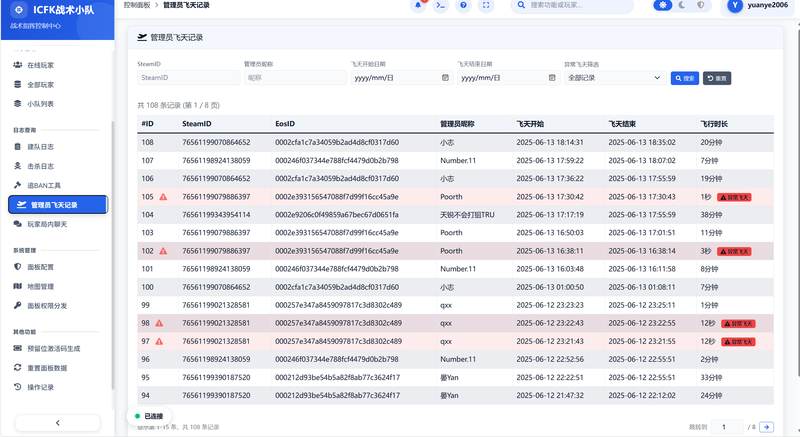This screenshot has height=437, width=800.
Task: Open the notification bell in the top bar
Action: (x=418, y=5)
